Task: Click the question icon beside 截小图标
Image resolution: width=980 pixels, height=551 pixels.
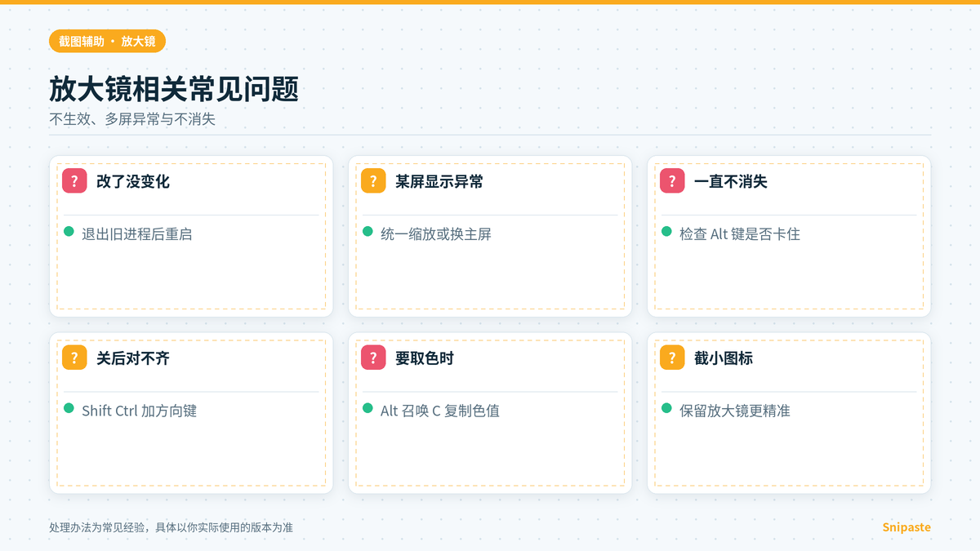Action: point(672,358)
